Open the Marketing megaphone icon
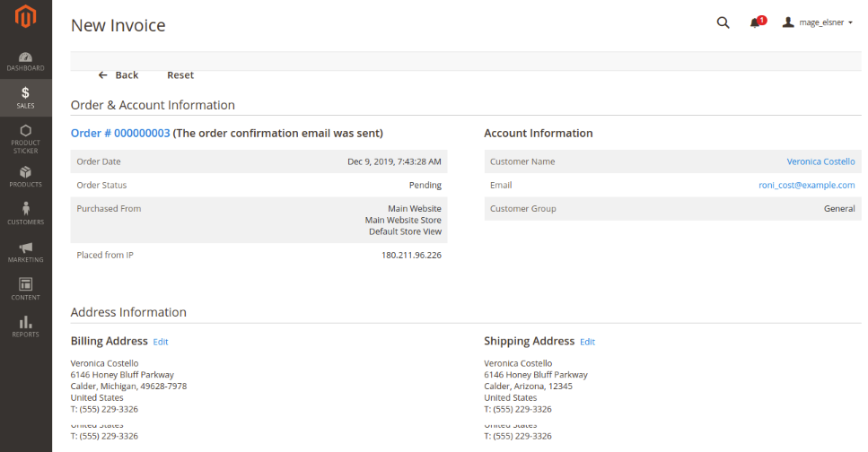 tap(25, 251)
